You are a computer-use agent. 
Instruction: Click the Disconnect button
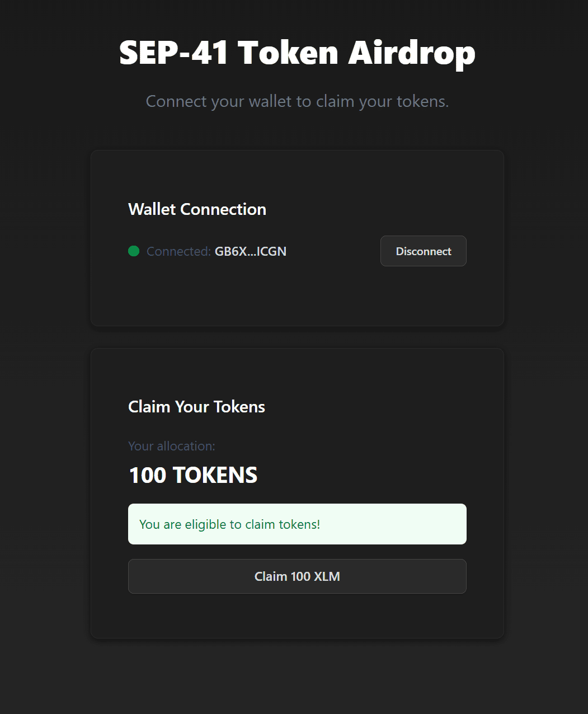(x=423, y=251)
